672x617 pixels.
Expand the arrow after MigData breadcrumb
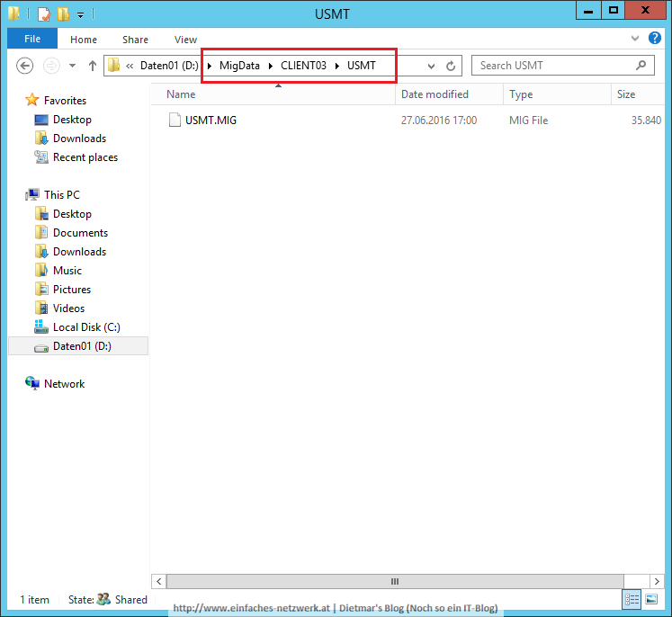click(x=271, y=66)
